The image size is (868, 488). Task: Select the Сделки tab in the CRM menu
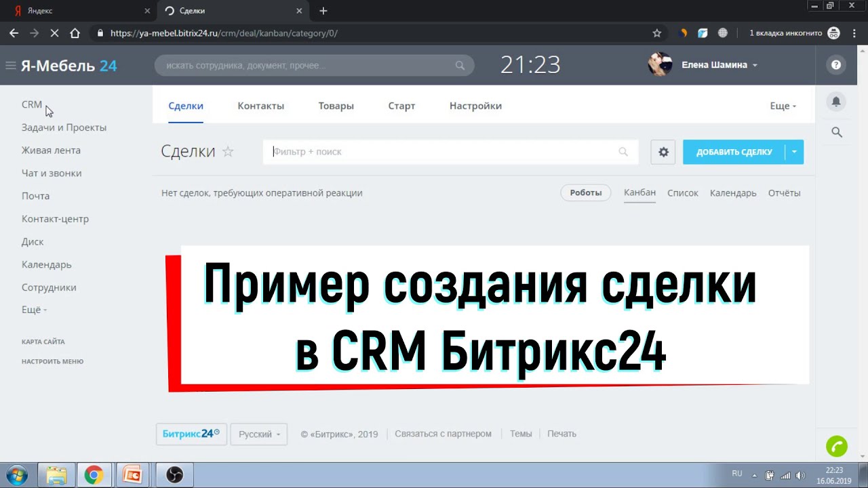(186, 106)
